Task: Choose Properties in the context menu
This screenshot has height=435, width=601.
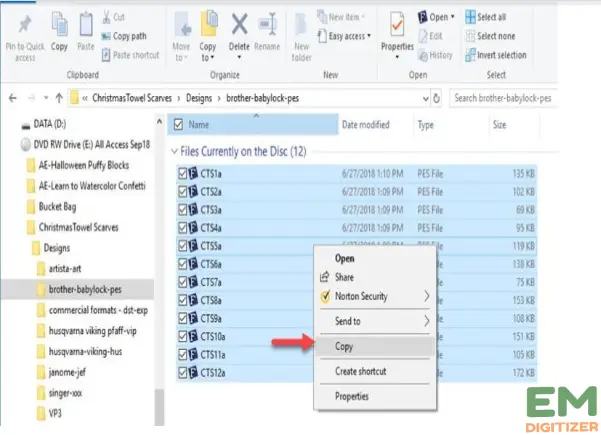Action: point(351,396)
